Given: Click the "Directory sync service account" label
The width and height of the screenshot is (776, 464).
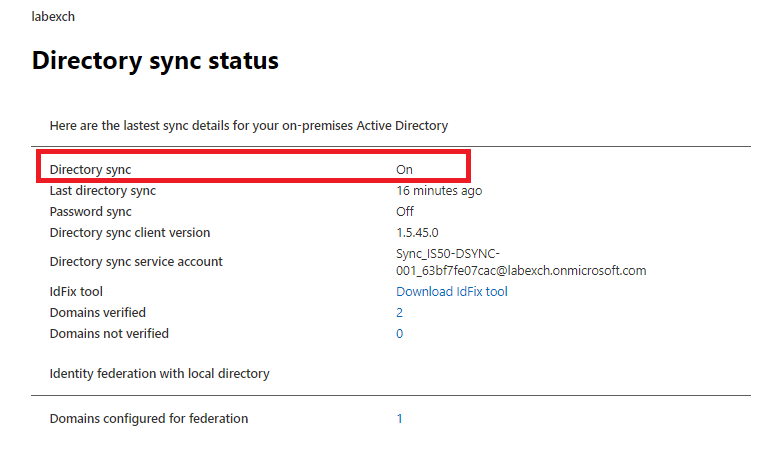Looking at the screenshot, I should pos(136,262).
